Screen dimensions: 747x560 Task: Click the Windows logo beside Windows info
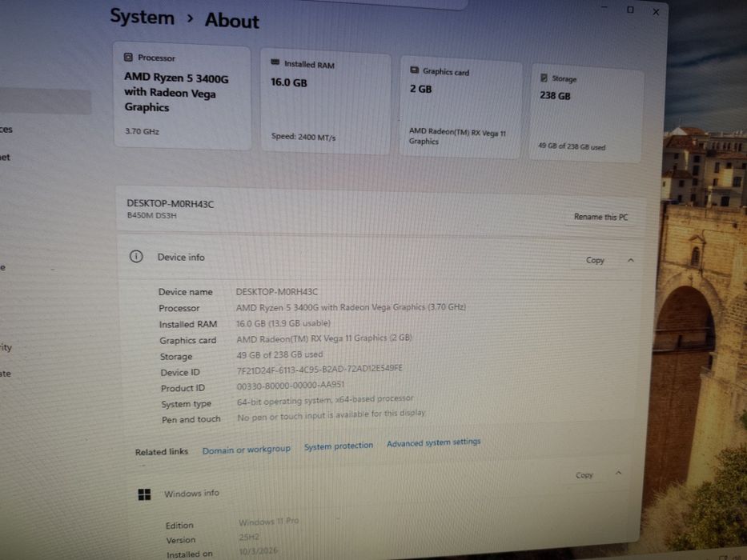(x=144, y=494)
